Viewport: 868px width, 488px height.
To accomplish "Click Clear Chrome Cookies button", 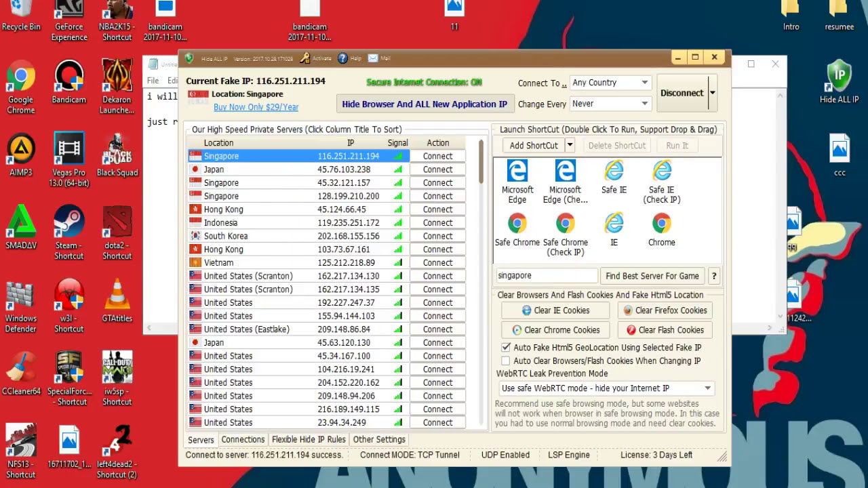I will 555,330.
